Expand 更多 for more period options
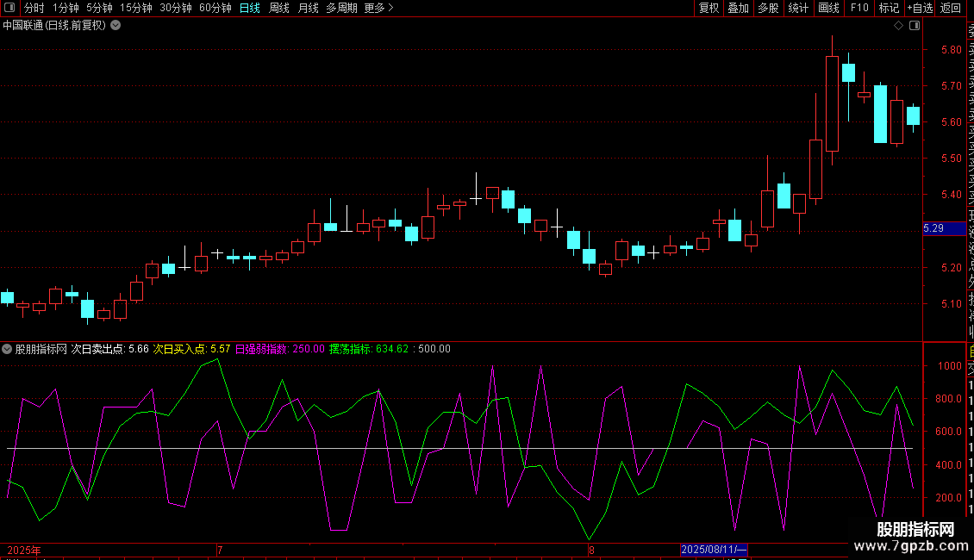The height and width of the screenshot is (560, 974). point(378,8)
